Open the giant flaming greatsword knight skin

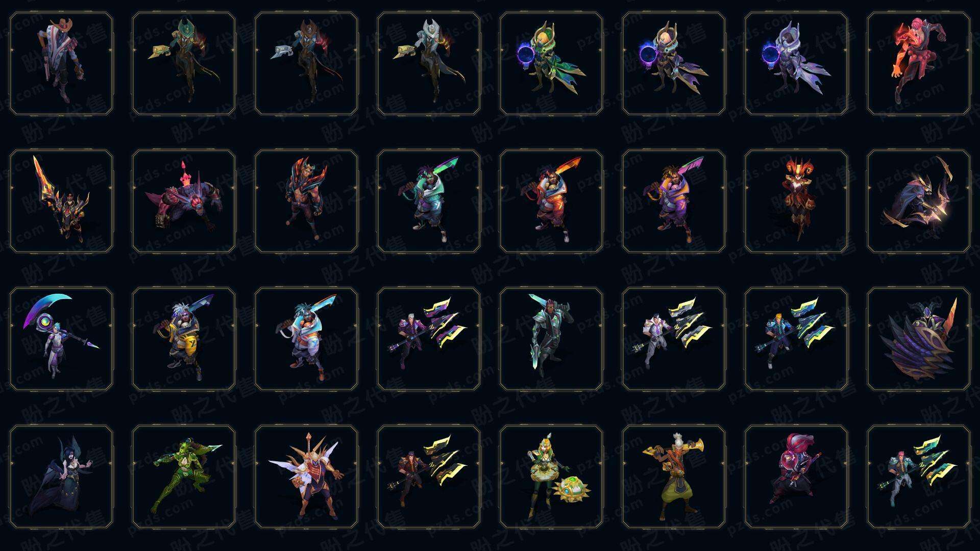[61, 201]
